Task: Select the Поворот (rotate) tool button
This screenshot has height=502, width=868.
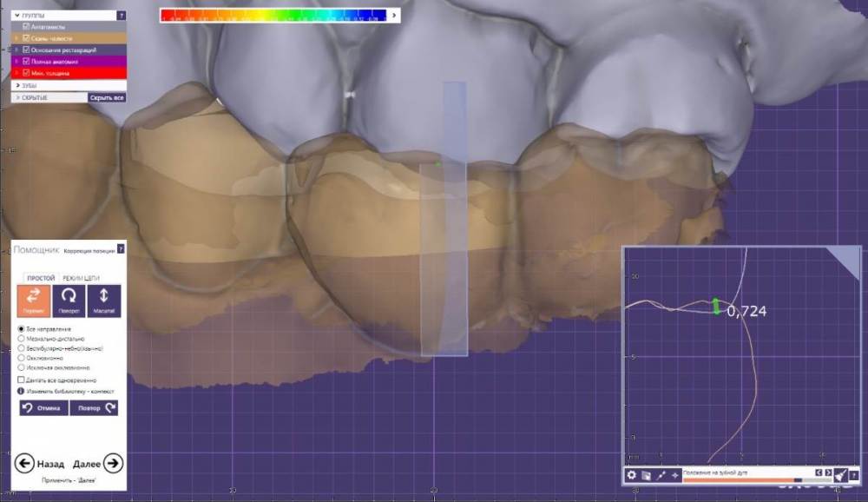Action: tap(69, 300)
